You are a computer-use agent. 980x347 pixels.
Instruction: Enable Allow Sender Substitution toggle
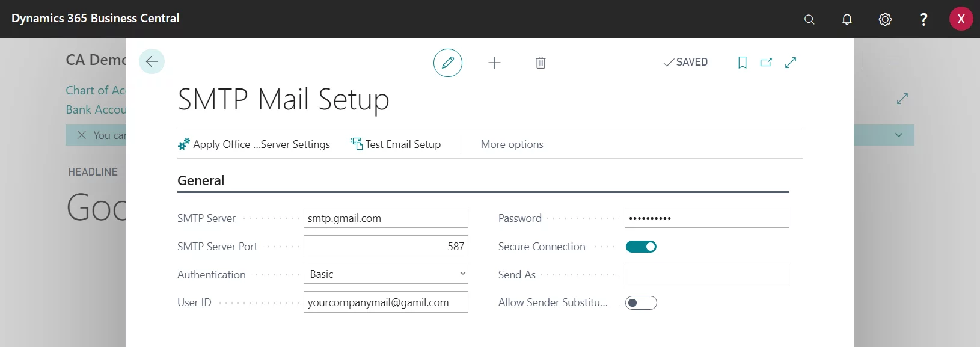[x=641, y=303]
